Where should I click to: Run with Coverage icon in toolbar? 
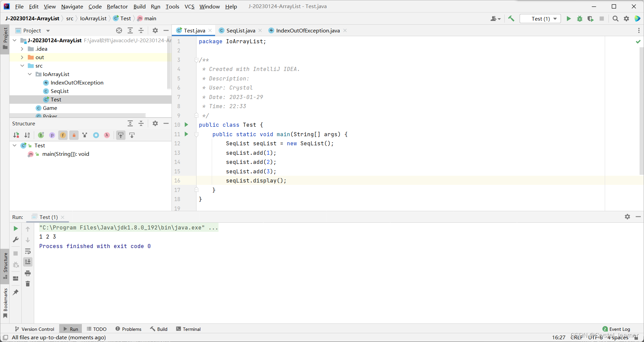pos(591,19)
